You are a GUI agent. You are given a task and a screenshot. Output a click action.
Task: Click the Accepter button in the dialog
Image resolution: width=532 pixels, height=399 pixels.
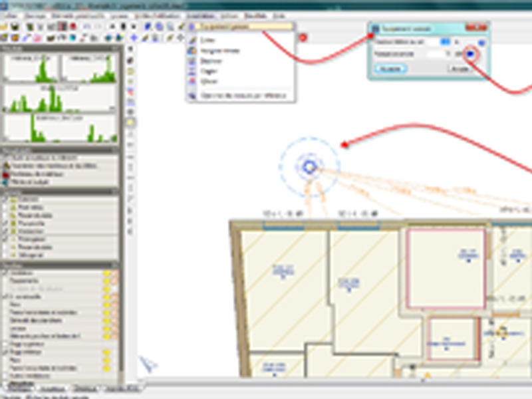click(391, 68)
